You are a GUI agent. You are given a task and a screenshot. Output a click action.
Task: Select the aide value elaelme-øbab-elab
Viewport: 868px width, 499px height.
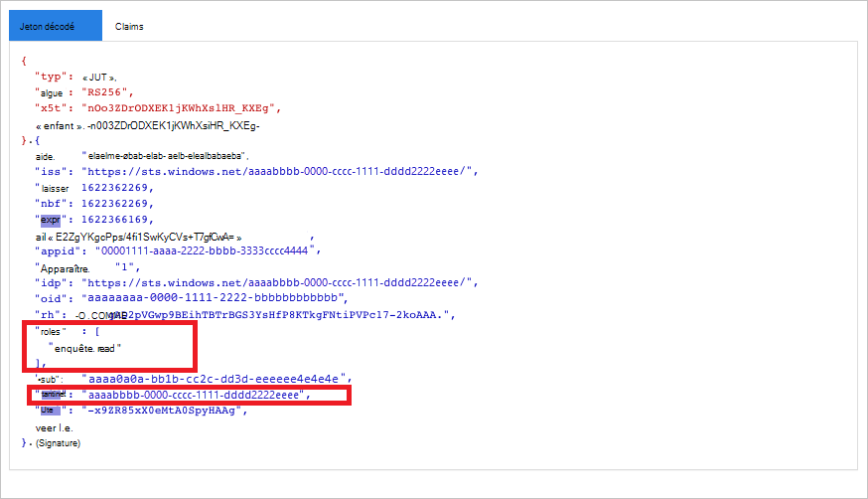[x=165, y=156]
